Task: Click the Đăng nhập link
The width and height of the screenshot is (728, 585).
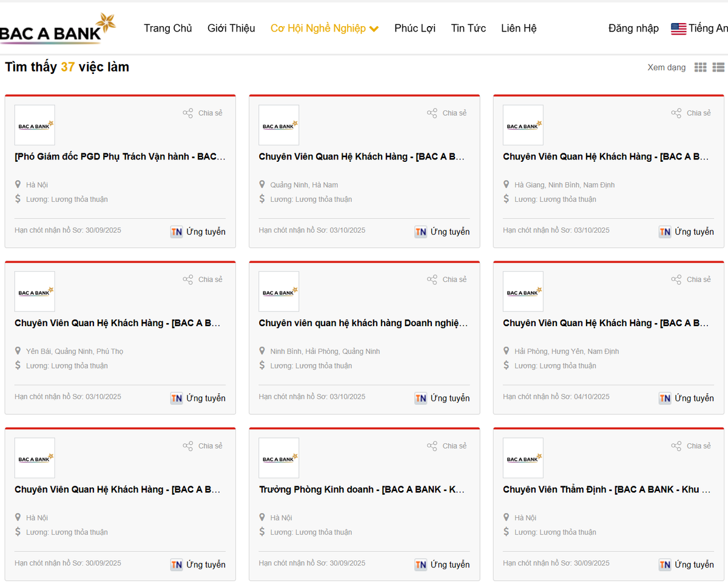Action: [x=633, y=28]
